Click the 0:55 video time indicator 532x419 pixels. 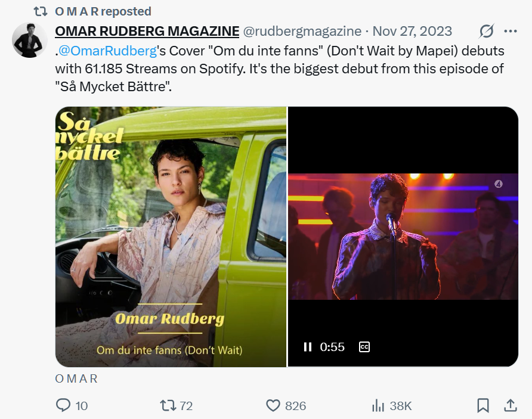click(332, 347)
